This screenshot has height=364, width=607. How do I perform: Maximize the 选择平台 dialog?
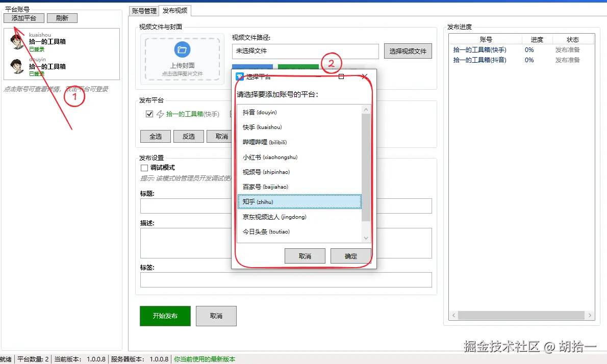click(x=341, y=76)
